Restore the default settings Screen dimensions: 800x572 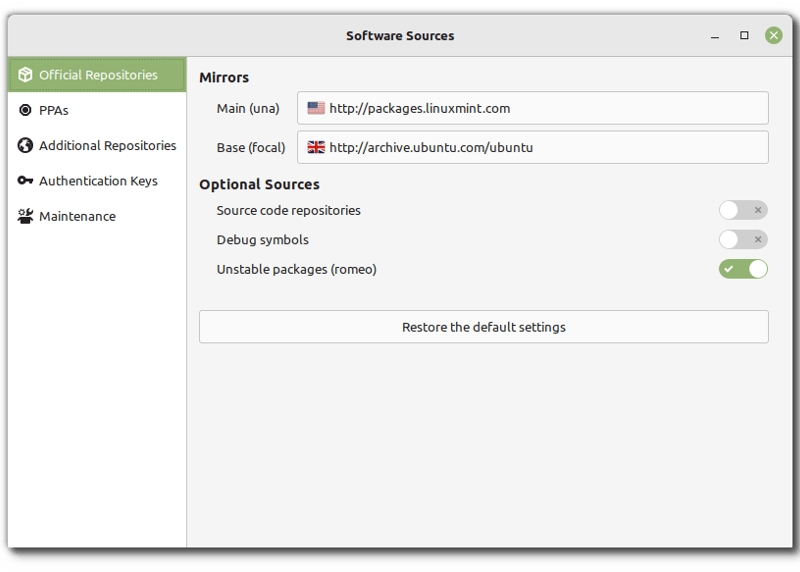[483, 327]
